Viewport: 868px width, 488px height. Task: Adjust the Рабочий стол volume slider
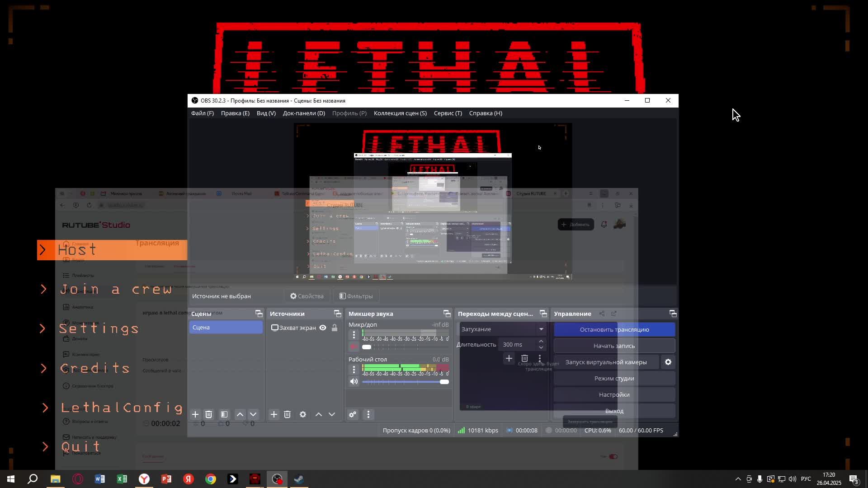click(405, 381)
